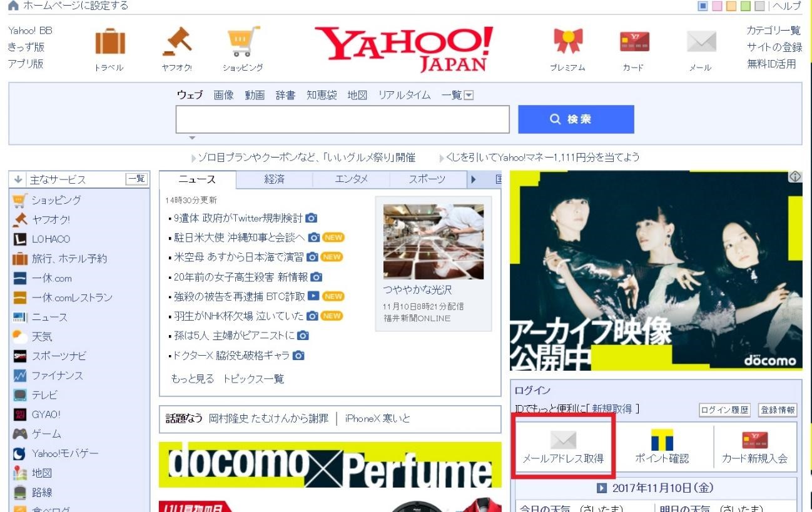The width and height of the screenshot is (812, 512).
Task: Open the つややかな光沢 news photo thumbnail
Action: (433, 241)
